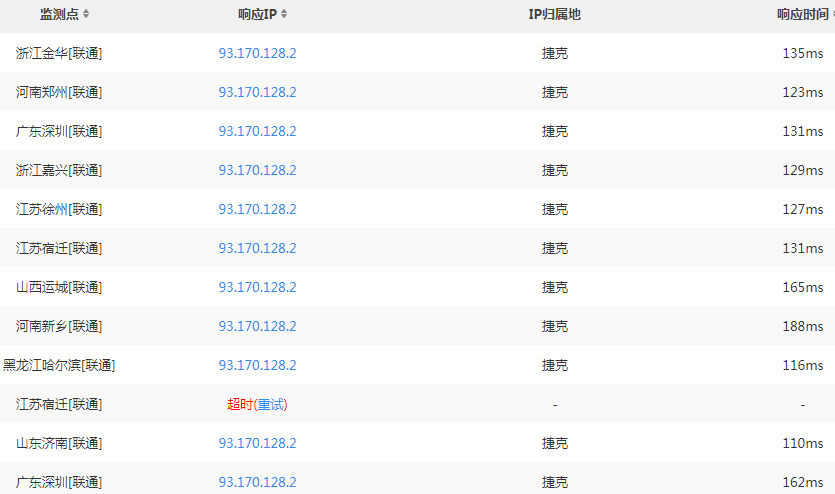Sort by 响应IP column arrows

point(284,14)
